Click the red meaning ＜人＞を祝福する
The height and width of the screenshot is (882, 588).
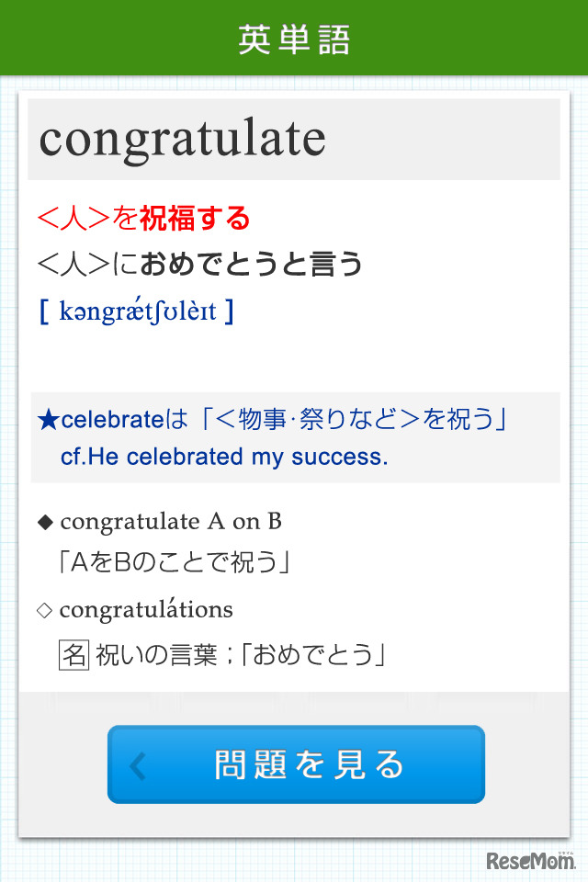[x=143, y=219]
